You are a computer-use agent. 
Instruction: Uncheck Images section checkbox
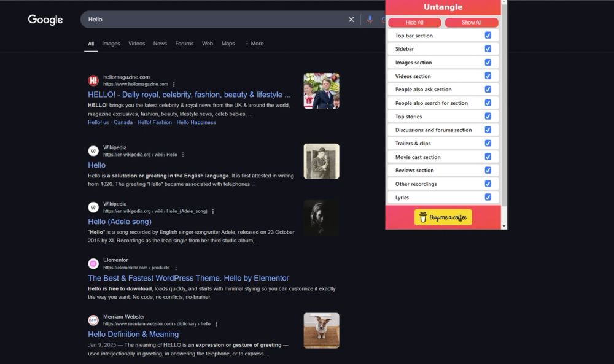coord(488,62)
